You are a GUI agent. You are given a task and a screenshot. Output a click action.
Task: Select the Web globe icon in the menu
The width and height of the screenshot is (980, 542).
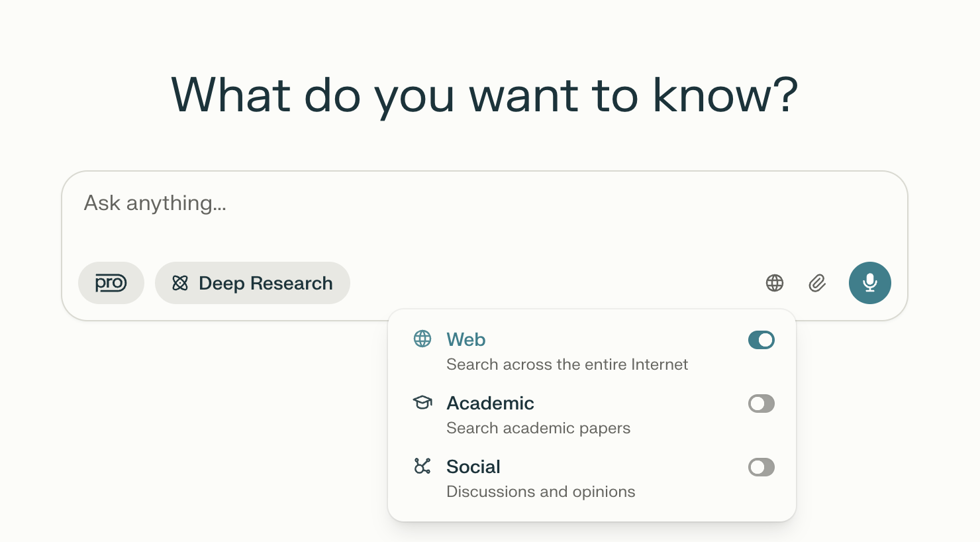(422, 339)
